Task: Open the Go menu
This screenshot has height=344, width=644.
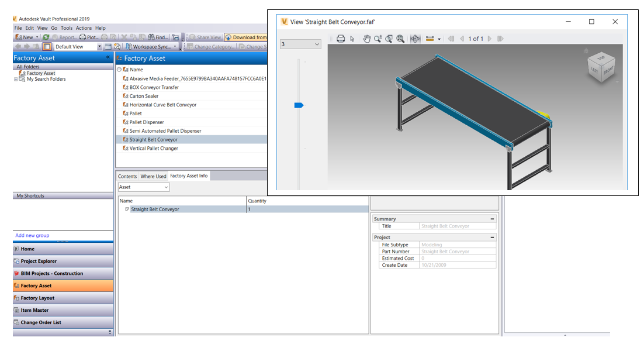Action: pyautogui.click(x=54, y=28)
